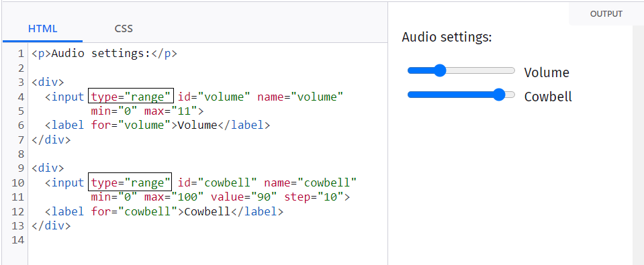Click the empty right end of Volume track
Screen dimensions: 644x265
(x=481, y=70)
